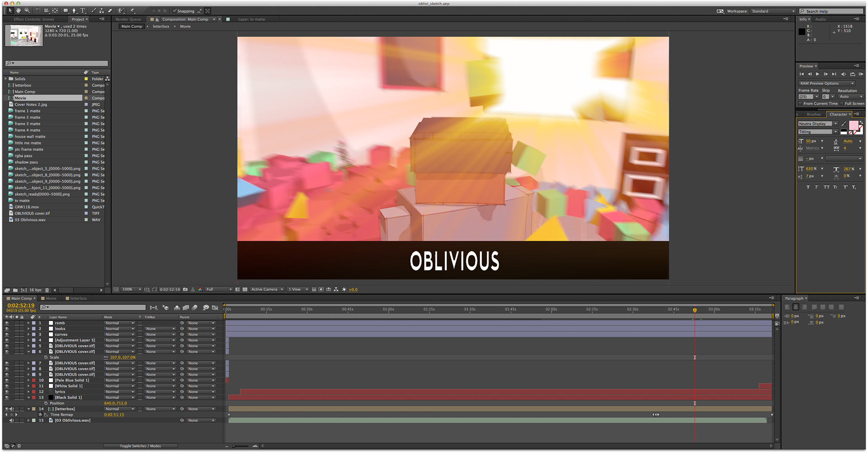Open the show channel color icon
868x453 pixels.
[x=200, y=290]
